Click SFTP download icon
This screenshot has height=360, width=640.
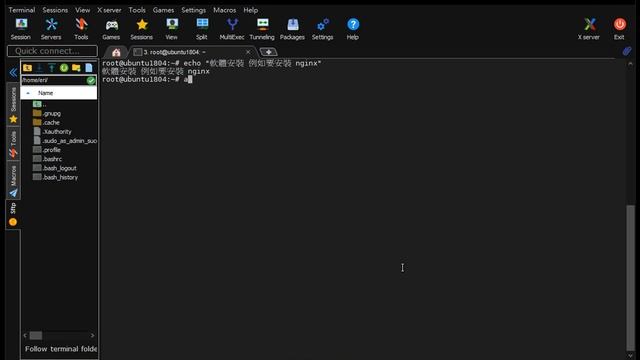(40, 68)
